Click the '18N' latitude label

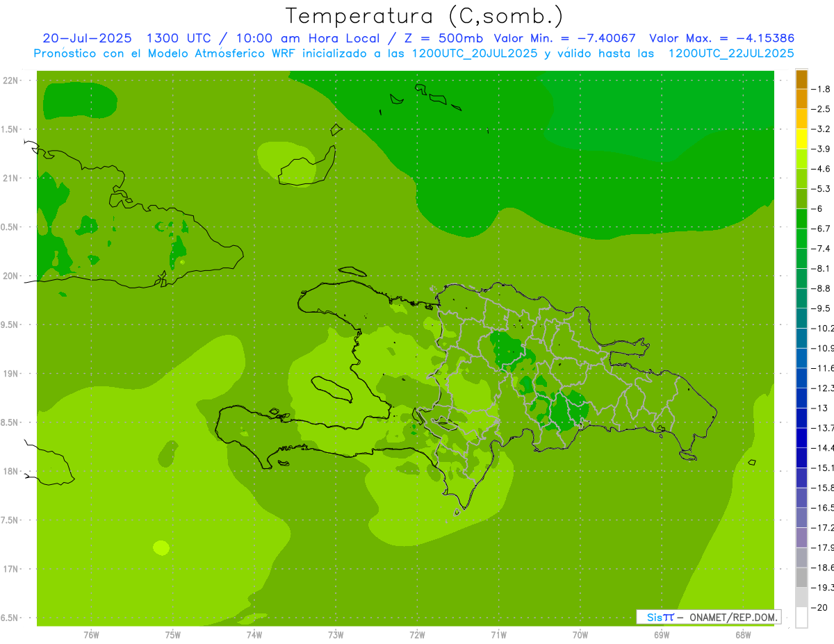(x=11, y=471)
